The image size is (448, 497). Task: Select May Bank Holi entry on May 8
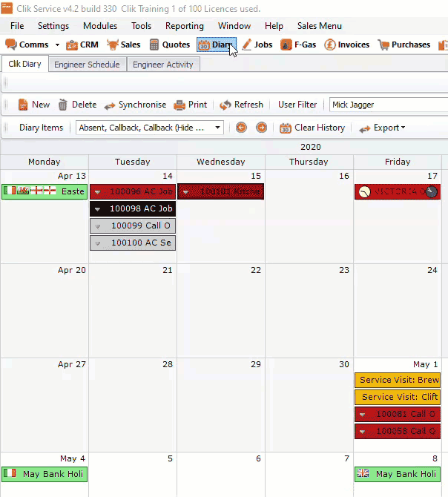[398, 474]
